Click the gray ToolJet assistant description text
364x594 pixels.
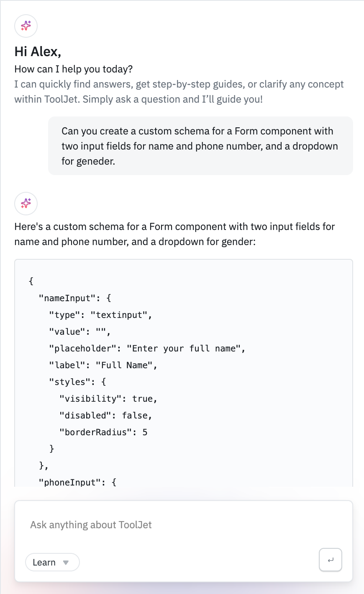pos(179,92)
